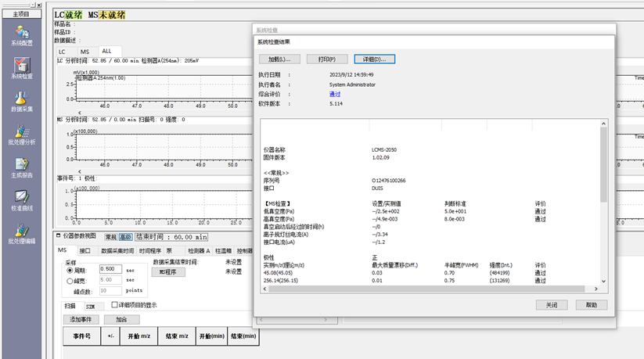The height and width of the screenshot is (359, 644).
Task: Open the 柱温箱 tab
Action: (x=224, y=250)
